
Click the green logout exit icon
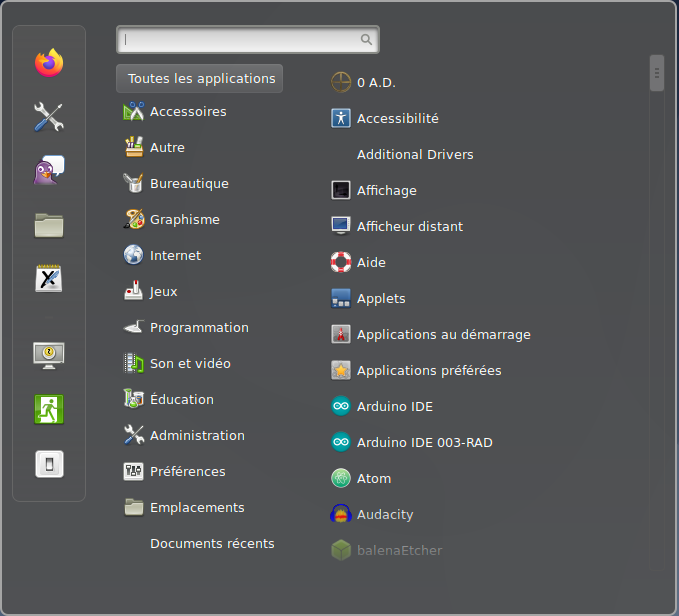(x=49, y=409)
